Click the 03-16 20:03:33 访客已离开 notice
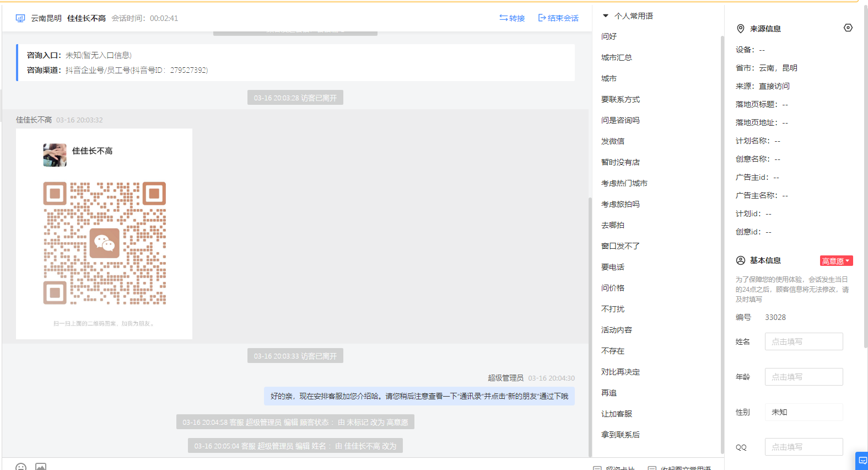 (295, 356)
